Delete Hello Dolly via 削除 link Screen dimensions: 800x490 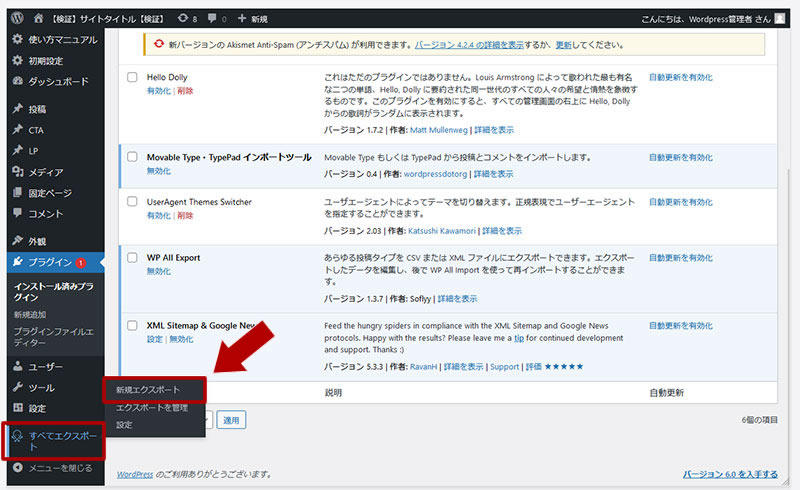pyautogui.click(x=185, y=91)
